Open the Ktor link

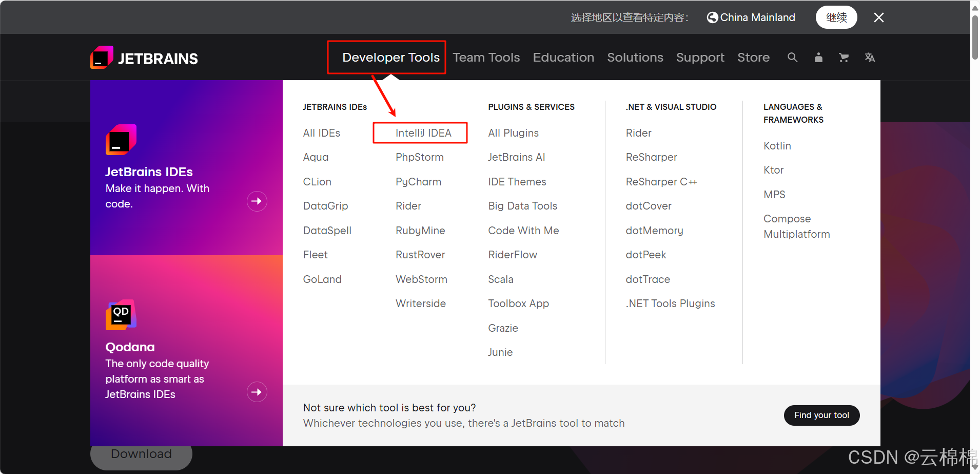[773, 170]
